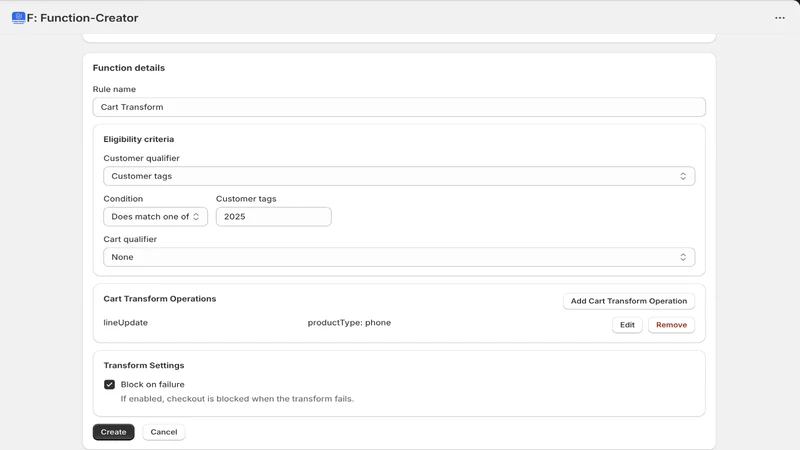Viewport: 800px width, 450px height.
Task: Remove the lineUpdate operation
Action: [671, 325]
